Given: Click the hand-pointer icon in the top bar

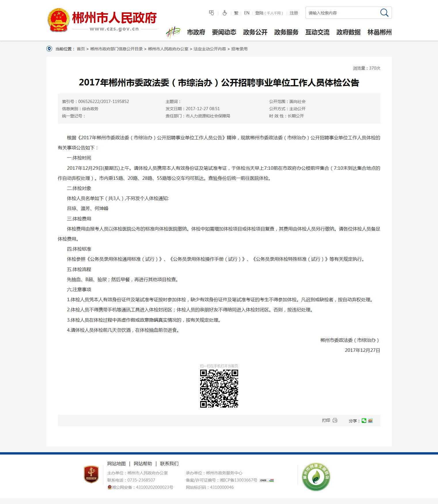Looking at the screenshot, I should (x=211, y=13).
